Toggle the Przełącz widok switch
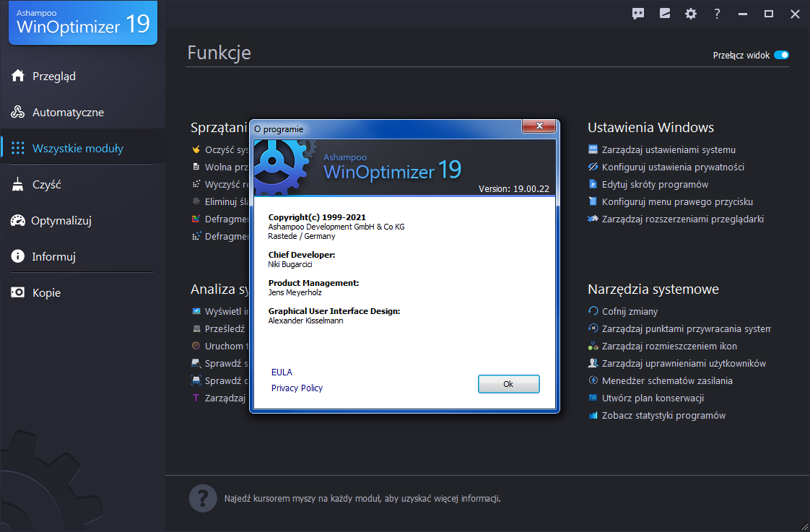This screenshot has width=810, height=532. coord(781,55)
